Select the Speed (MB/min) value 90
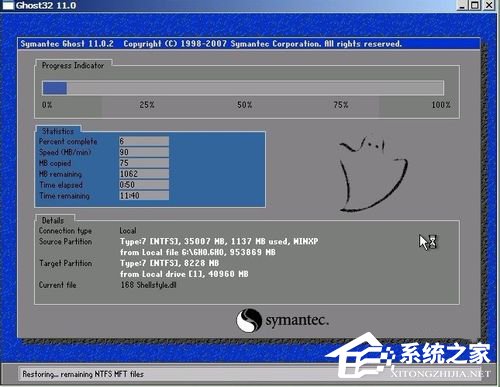Image resolution: width=500 pixels, height=387 pixels. 144,152
